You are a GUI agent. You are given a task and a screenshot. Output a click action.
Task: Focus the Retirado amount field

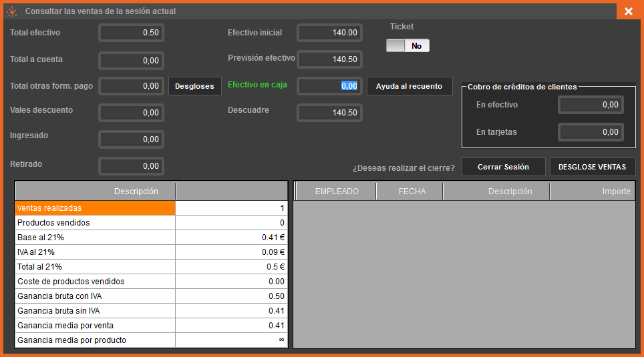(131, 166)
